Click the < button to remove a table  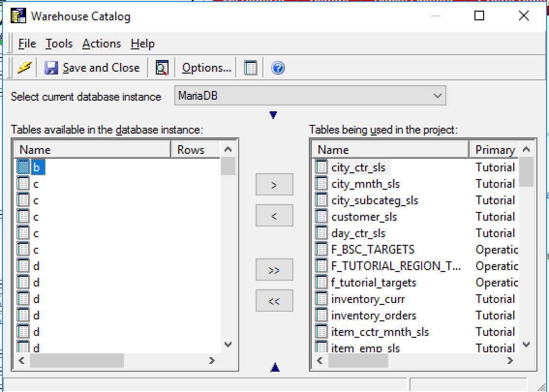[274, 215]
